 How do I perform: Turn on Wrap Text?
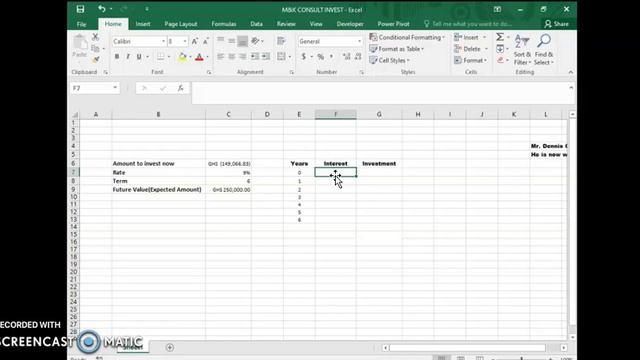tap(281, 41)
